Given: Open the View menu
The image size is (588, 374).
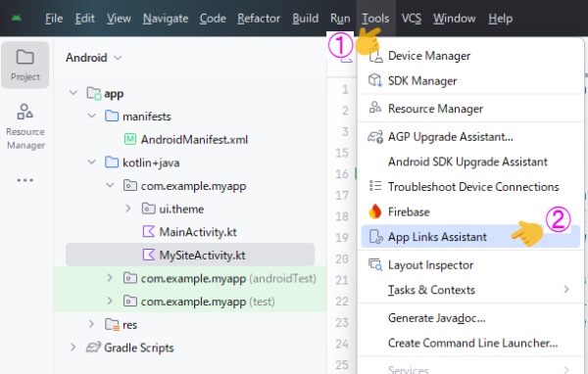Looking at the screenshot, I should 119,19.
